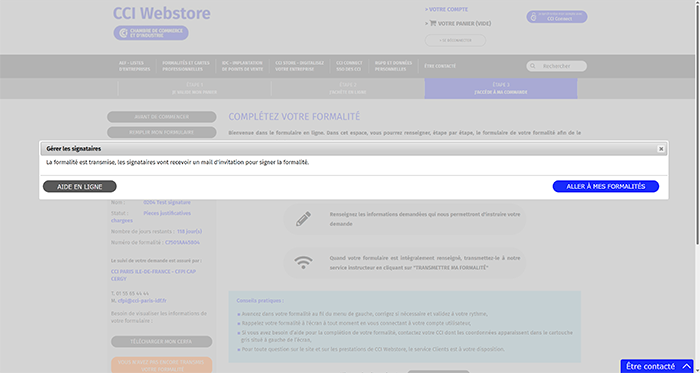Expand the Être contacté panel arrow
Screen dimensions: 700x373
pyautogui.click(x=686, y=366)
